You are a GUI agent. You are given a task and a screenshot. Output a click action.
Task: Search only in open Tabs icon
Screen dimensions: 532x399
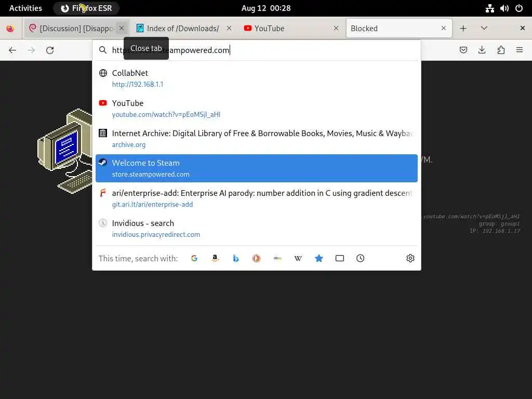(x=340, y=258)
